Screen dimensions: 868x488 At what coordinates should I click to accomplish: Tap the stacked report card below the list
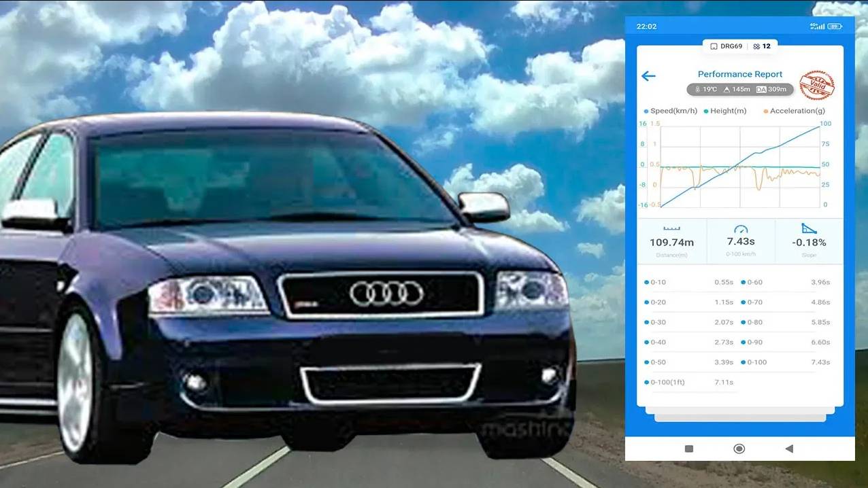(x=740, y=413)
